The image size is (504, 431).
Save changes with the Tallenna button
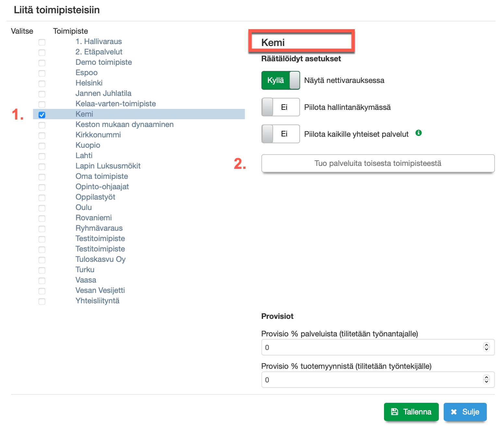click(411, 412)
